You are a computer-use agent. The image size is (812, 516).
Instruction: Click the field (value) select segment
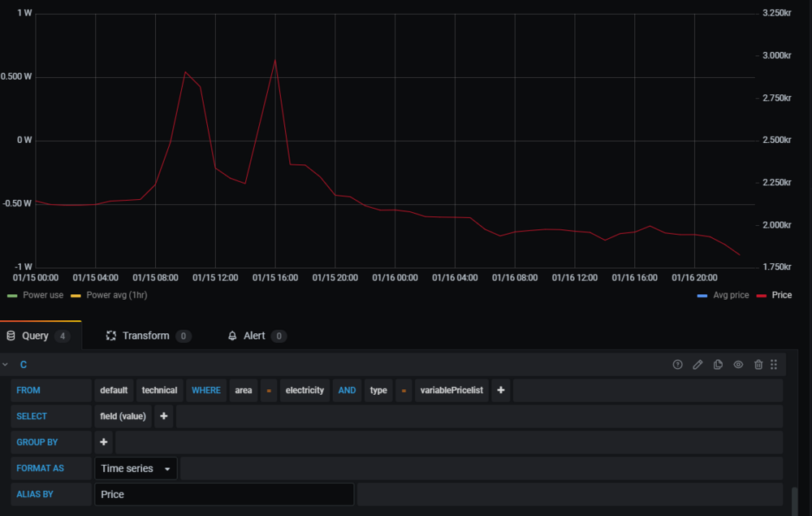point(123,416)
